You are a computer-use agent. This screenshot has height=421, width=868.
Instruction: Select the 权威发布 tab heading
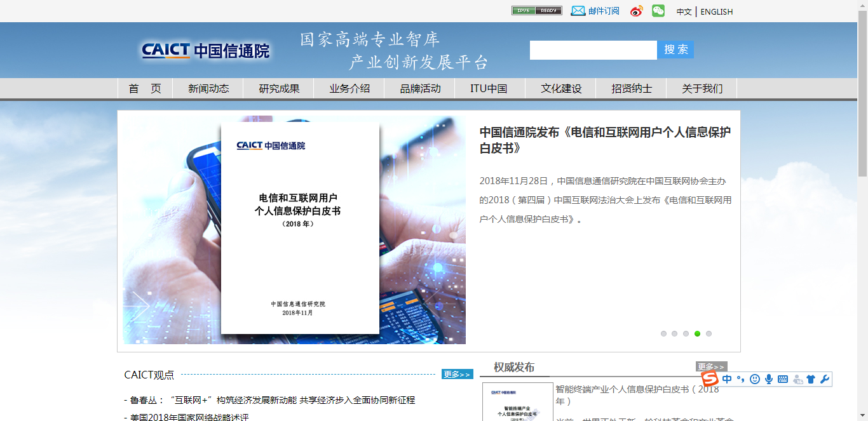(514, 367)
